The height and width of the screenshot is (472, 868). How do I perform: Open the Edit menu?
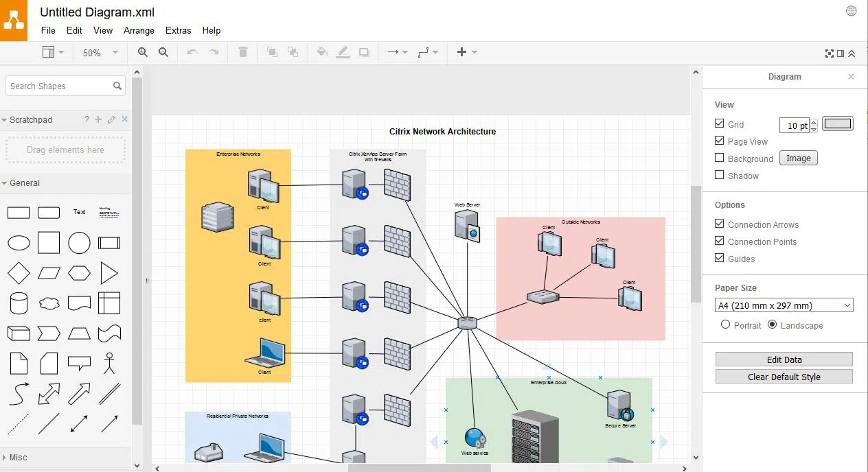pos(74,30)
